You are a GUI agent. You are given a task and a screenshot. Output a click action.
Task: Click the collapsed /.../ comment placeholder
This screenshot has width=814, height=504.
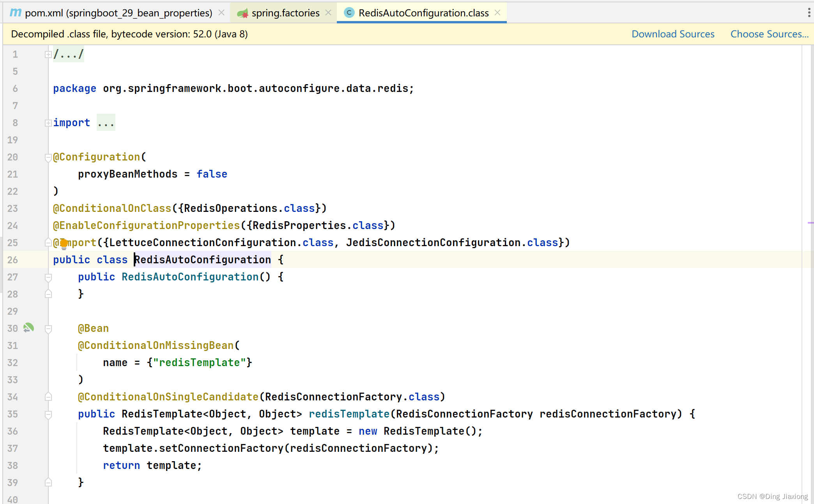(x=69, y=54)
